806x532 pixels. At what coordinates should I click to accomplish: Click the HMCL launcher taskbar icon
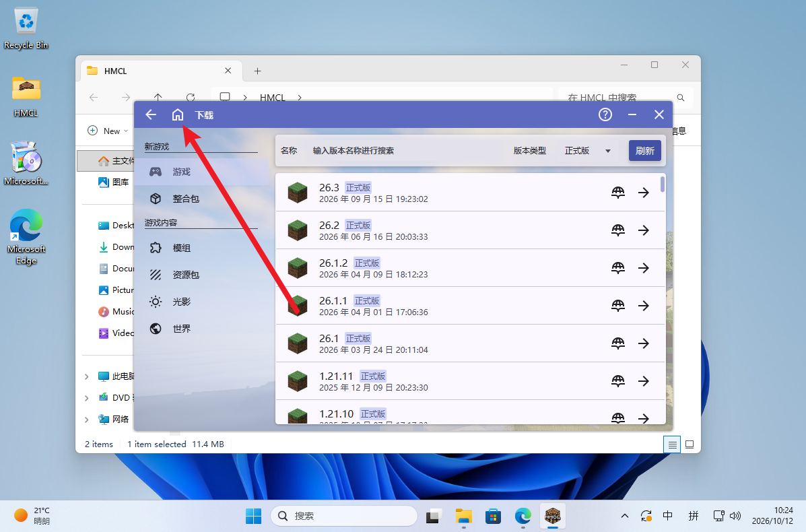(x=553, y=516)
